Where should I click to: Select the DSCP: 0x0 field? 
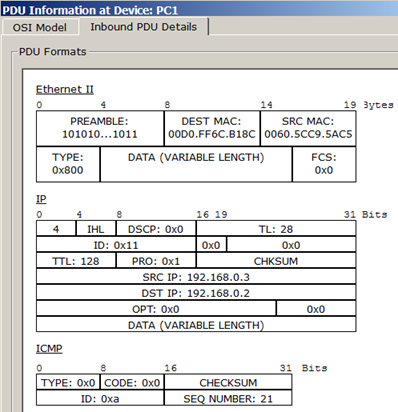click(x=156, y=229)
